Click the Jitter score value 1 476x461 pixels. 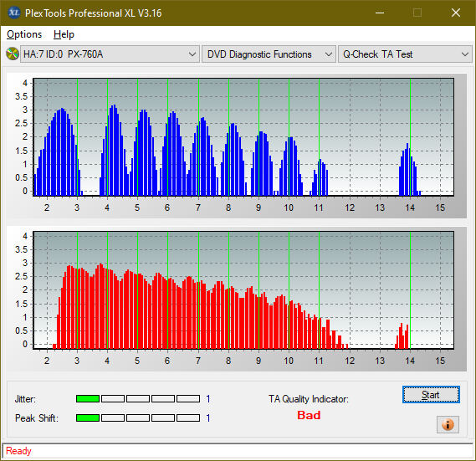pyautogui.click(x=208, y=399)
